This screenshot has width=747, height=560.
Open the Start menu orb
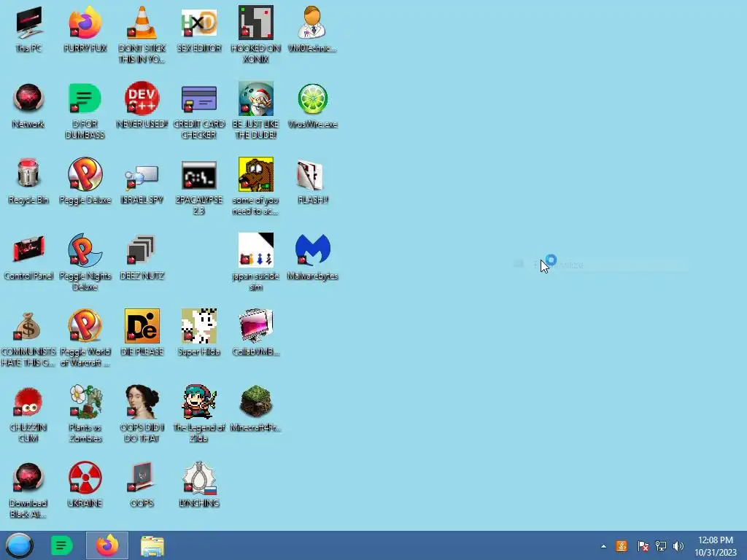point(19,545)
